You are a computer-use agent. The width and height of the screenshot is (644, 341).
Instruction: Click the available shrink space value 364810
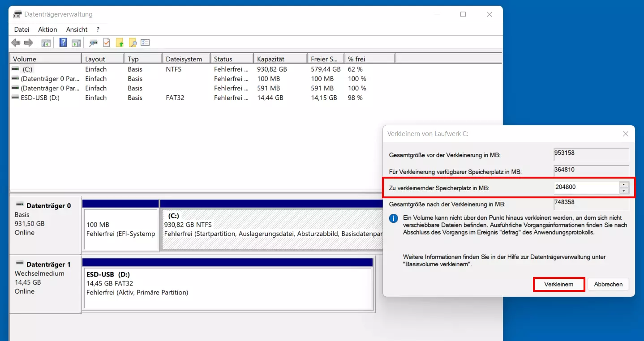[591, 171]
